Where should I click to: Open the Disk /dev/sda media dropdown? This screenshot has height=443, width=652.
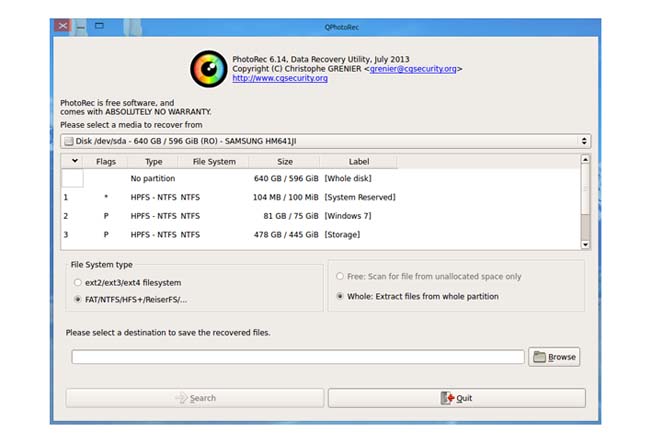[x=326, y=141]
